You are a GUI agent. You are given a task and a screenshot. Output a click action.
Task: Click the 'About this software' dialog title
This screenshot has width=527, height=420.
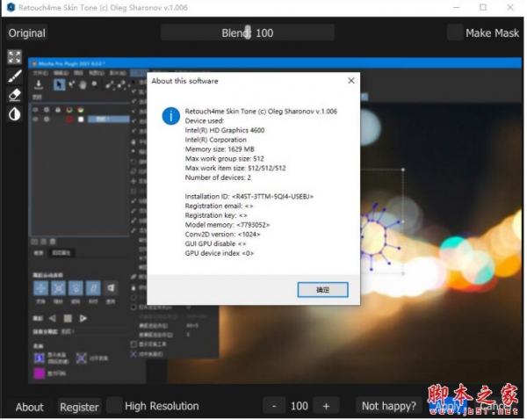184,81
